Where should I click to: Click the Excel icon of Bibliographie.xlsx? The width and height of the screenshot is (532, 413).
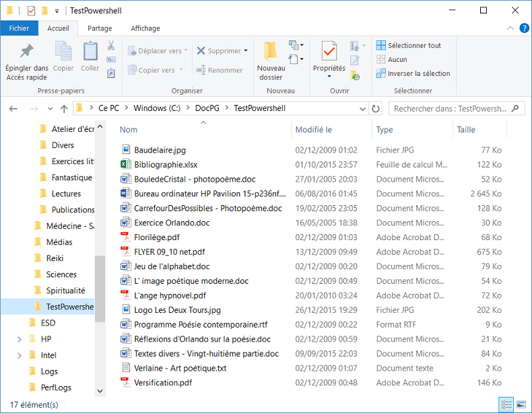tap(126, 164)
